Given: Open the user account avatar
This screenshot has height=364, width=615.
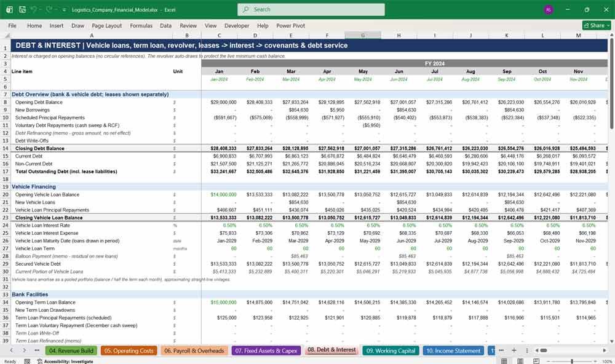Looking at the screenshot, I should 549,9.
